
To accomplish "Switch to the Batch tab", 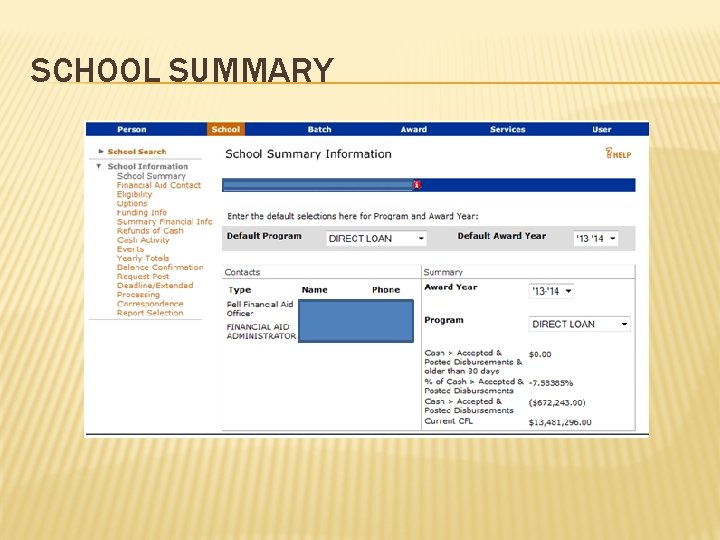I will click(x=319, y=129).
